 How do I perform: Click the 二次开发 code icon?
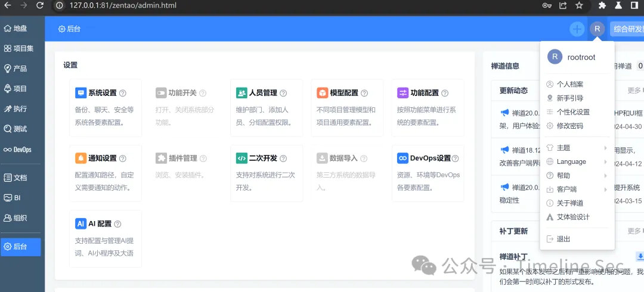241,159
